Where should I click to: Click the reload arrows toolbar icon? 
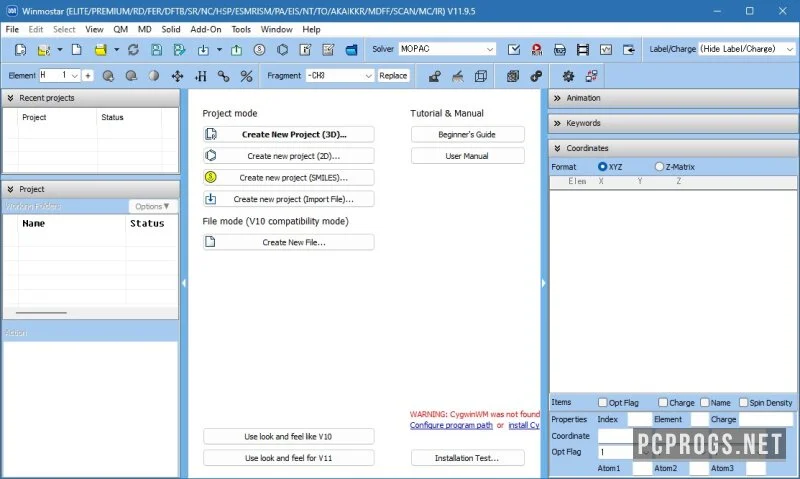click(133, 49)
